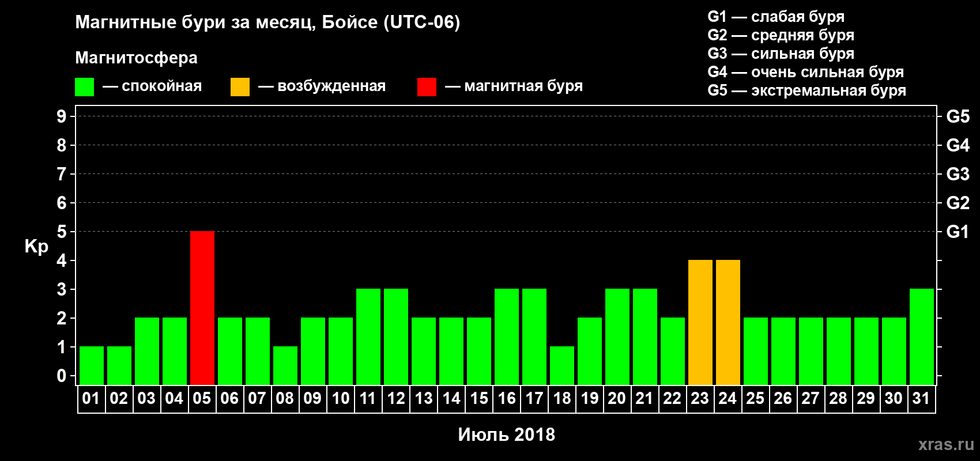Click the 'G5 — экстремальная буря' legend line
This screenshot has width=980, height=461.
point(806,90)
